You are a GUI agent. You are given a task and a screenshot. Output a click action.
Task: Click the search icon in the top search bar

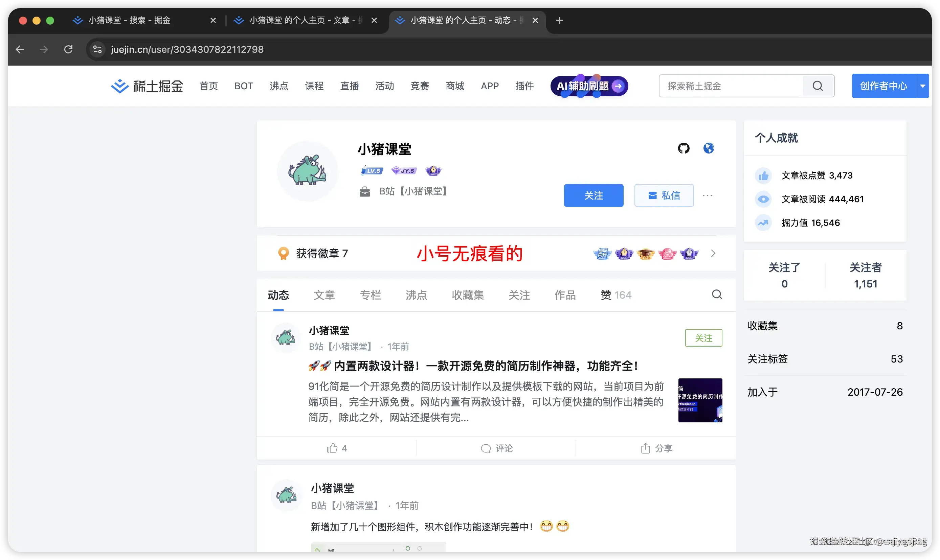(x=818, y=86)
